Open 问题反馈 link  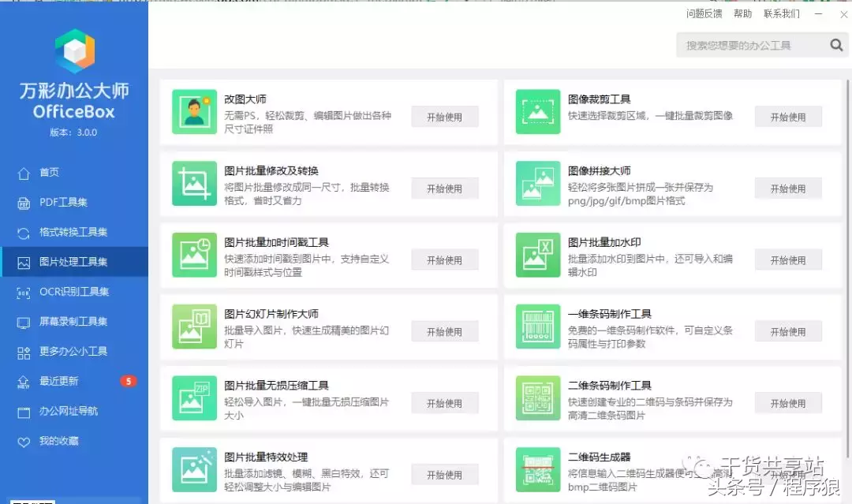(x=704, y=13)
